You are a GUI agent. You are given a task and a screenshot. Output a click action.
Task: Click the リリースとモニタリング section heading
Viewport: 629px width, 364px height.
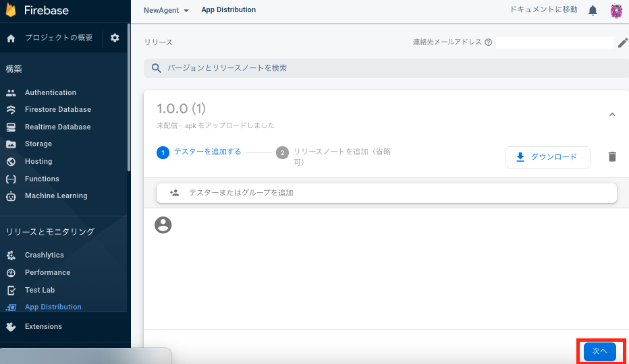(x=50, y=232)
